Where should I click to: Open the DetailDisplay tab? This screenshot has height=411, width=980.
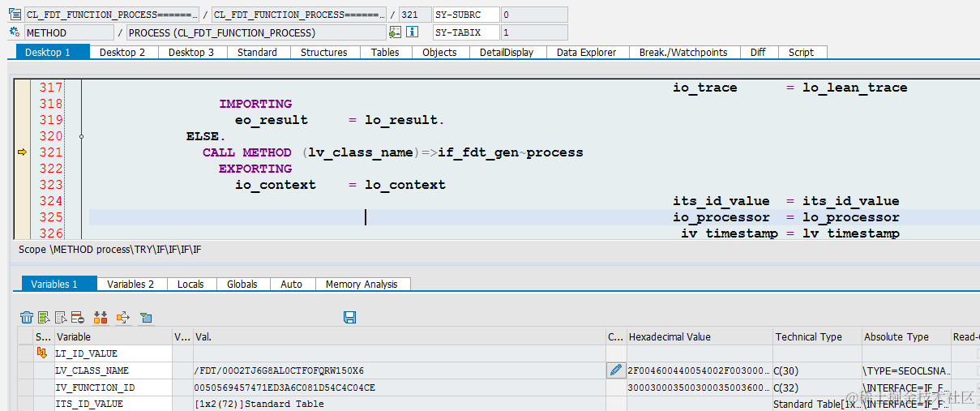point(507,52)
